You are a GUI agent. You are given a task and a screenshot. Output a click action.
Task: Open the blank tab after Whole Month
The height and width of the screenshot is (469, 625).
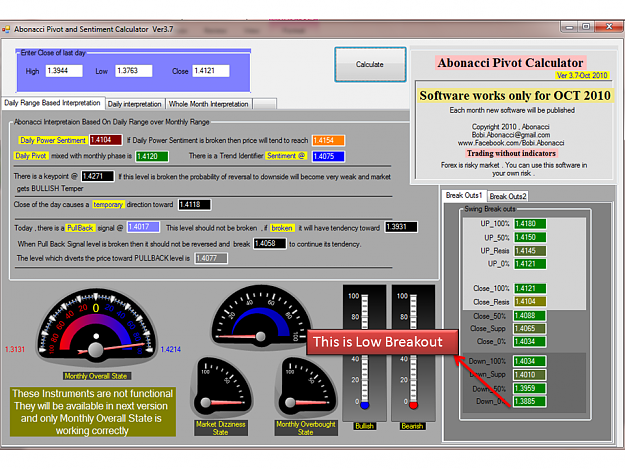coord(264,104)
